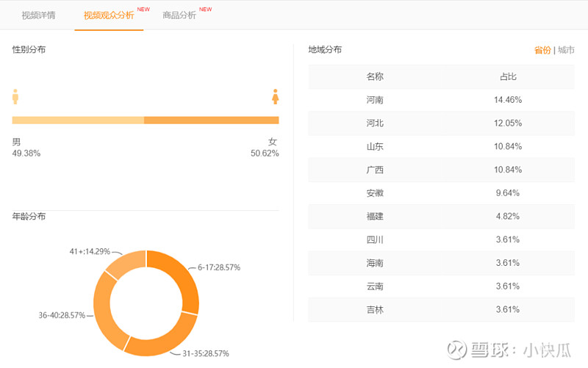Switch region view to 省份
The width and height of the screenshot is (588, 368).
pyautogui.click(x=542, y=50)
